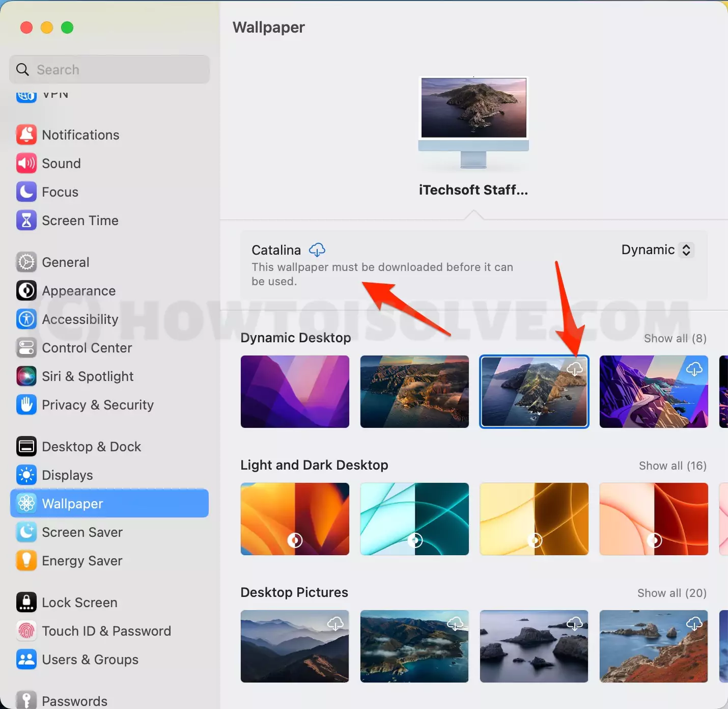
Task: Open Accessibility in the sidebar
Action: click(x=109, y=319)
